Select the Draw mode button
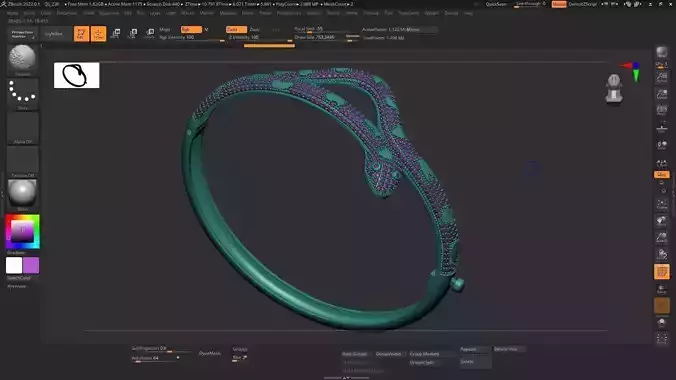Viewport: 676px width, 380px height. click(x=98, y=34)
